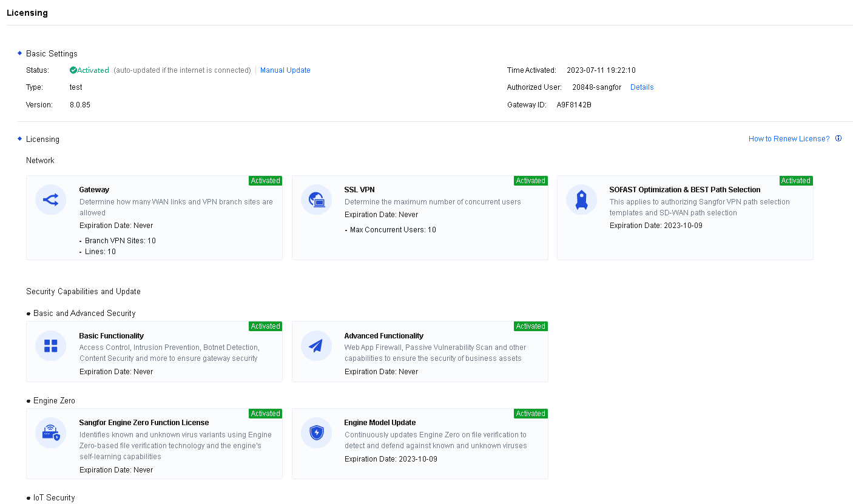The image size is (853, 504).
Task: Click the Engine Model Update shield icon
Action: 316,433
